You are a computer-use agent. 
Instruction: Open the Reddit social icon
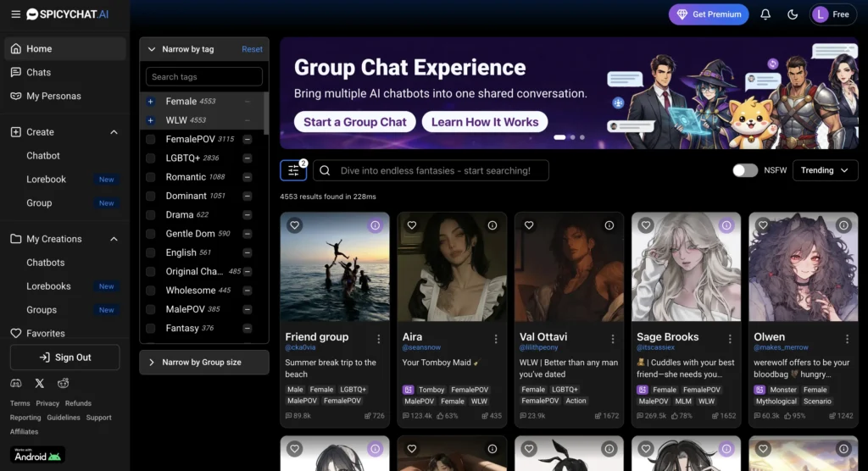63,383
